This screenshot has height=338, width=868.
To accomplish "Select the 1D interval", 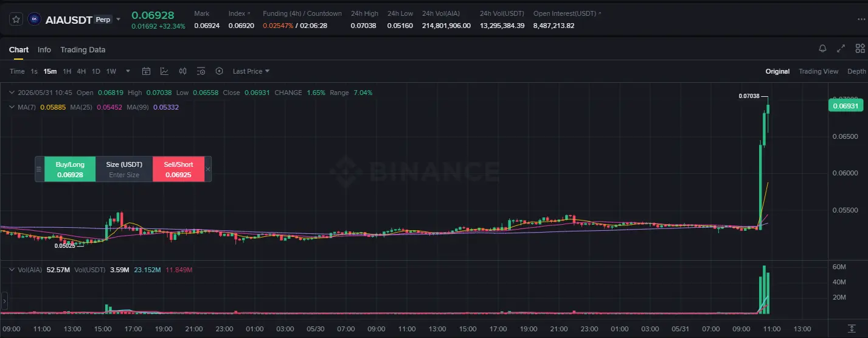I will point(96,71).
